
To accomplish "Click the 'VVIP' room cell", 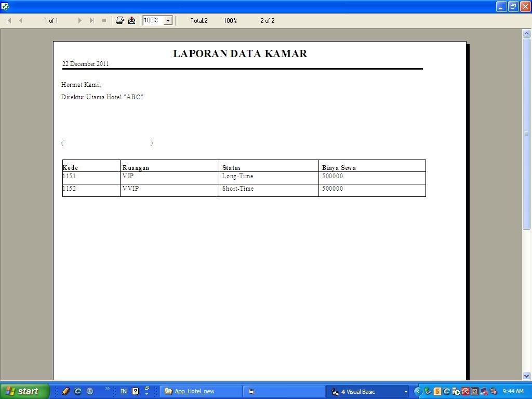I will [x=170, y=189].
